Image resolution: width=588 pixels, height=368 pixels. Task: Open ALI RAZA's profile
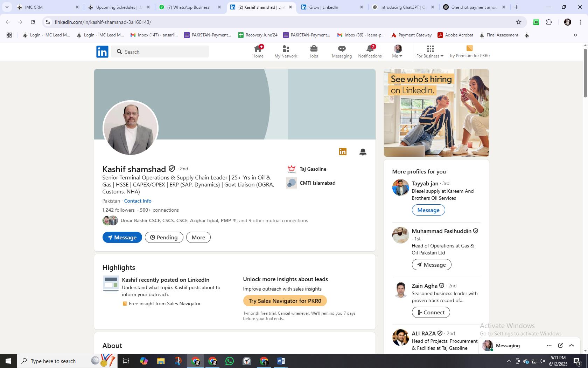coord(423,333)
